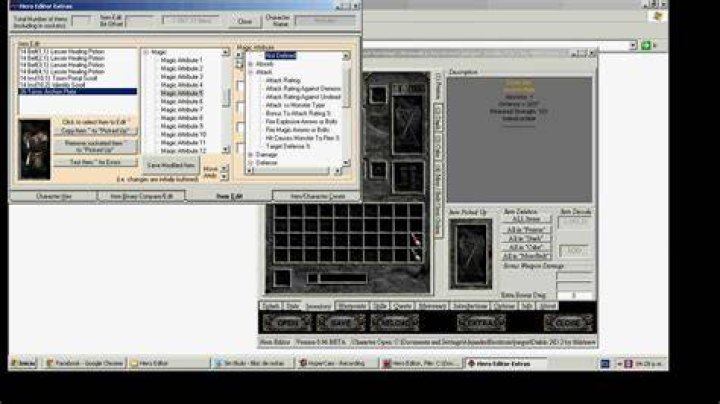Click attribute list scrollbar up arrow
The image size is (720, 404).
(x=346, y=56)
